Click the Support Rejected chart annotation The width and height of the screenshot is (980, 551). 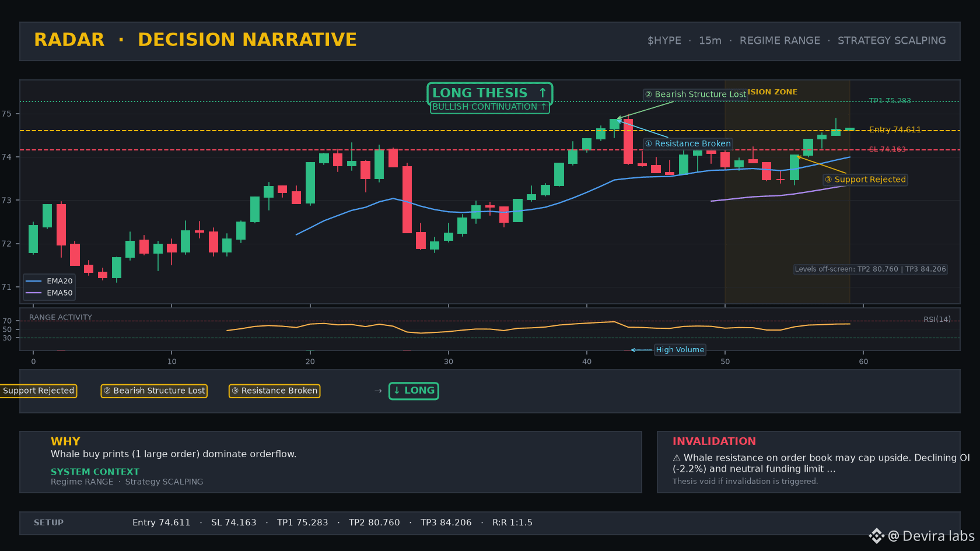(x=865, y=180)
